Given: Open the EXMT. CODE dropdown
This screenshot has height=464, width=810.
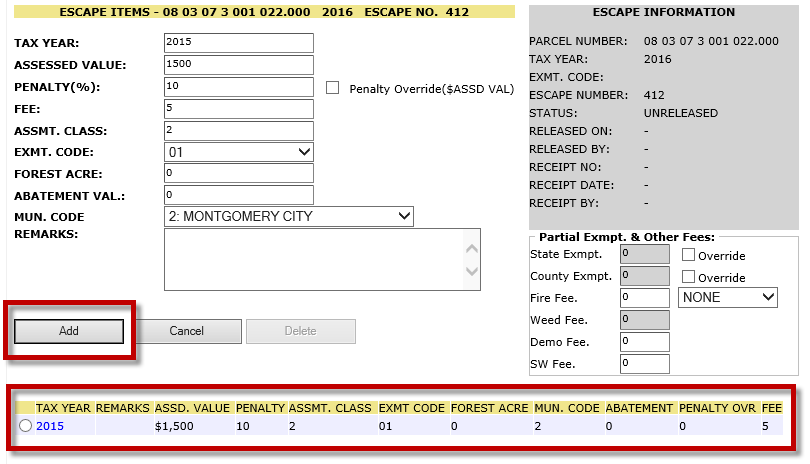Looking at the screenshot, I should [239, 152].
